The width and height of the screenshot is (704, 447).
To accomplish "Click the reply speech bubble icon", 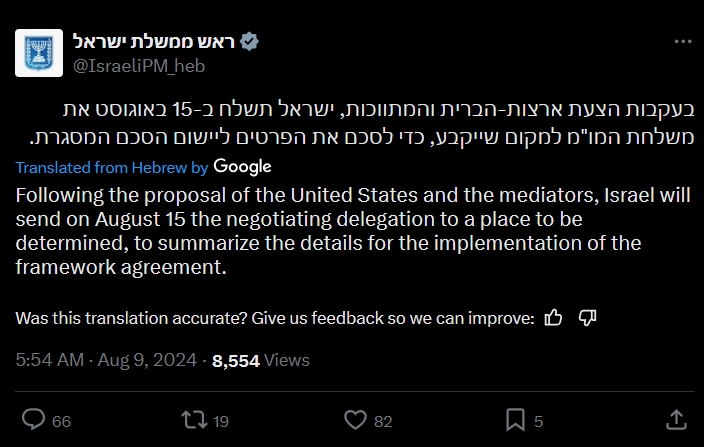I will (33, 419).
